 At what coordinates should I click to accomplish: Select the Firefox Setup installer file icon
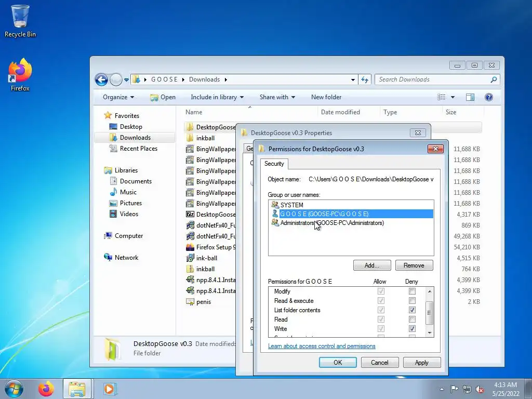click(190, 247)
